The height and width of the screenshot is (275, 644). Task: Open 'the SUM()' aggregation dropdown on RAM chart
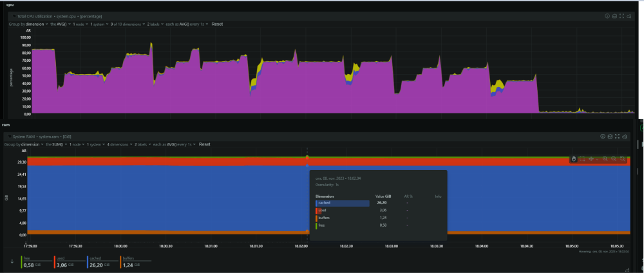(56, 144)
